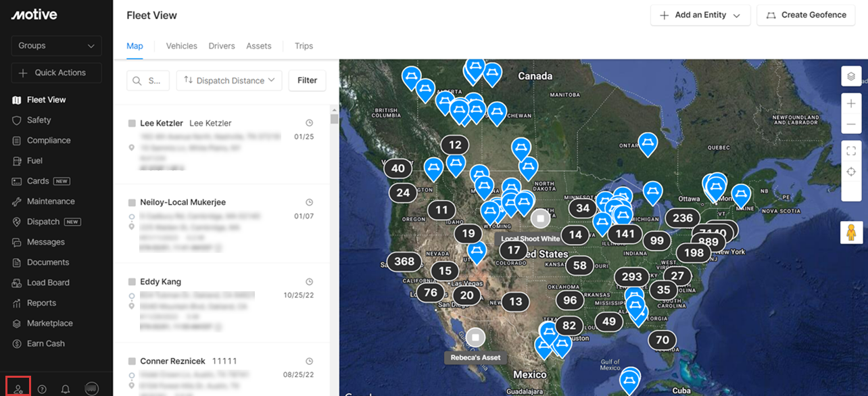Click the clock icon for Lee Ketzler
Image resolution: width=868 pixels, height=396 pixels.
(x=309, y=123)
